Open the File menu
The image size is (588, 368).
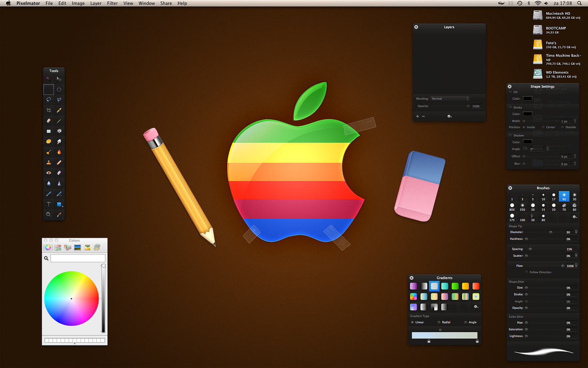click(x=49, y=3)
